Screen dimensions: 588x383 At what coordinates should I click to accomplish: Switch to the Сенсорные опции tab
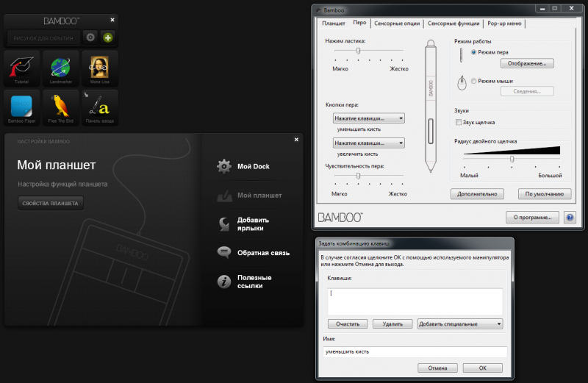pos(397,24)
